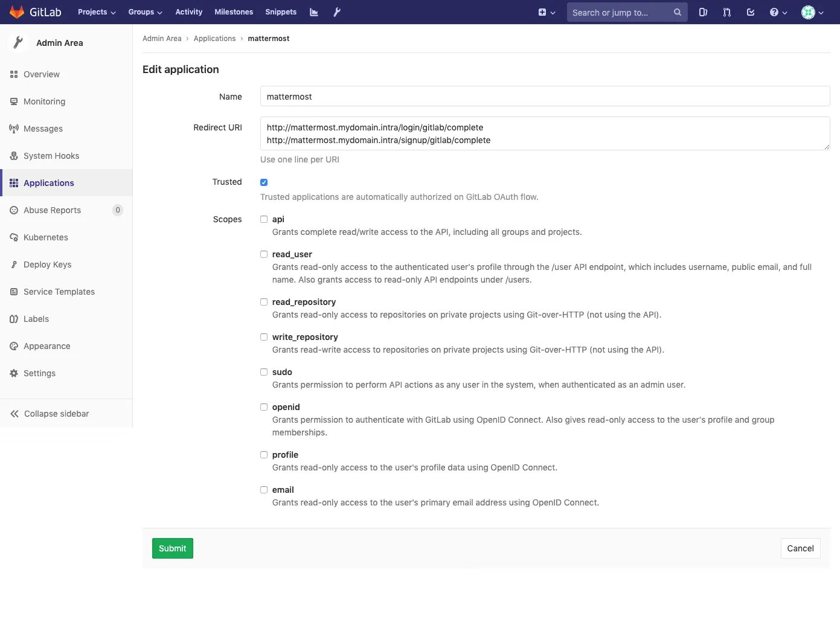840x619 pixels.
Task: Enable the openid scope checkbox
Action: [x=264, y=407]
